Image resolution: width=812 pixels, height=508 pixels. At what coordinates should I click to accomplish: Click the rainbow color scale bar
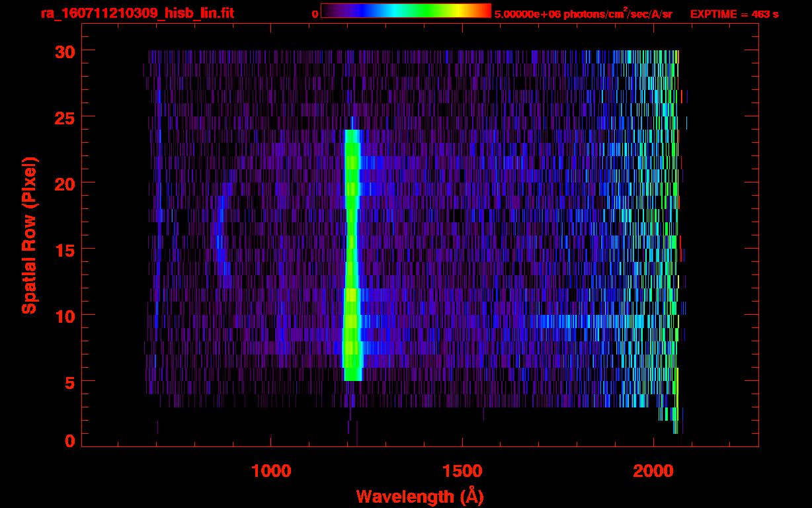(405, 11)
